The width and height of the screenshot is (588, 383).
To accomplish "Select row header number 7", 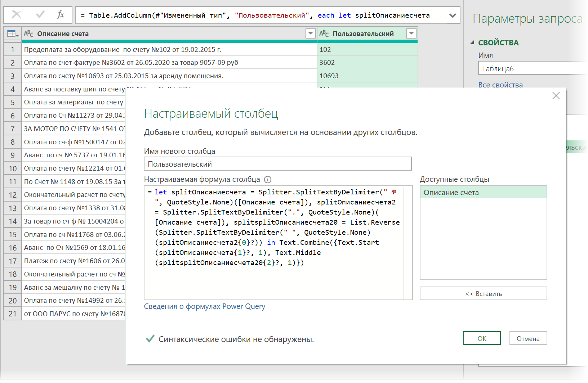I will point(13,129).
